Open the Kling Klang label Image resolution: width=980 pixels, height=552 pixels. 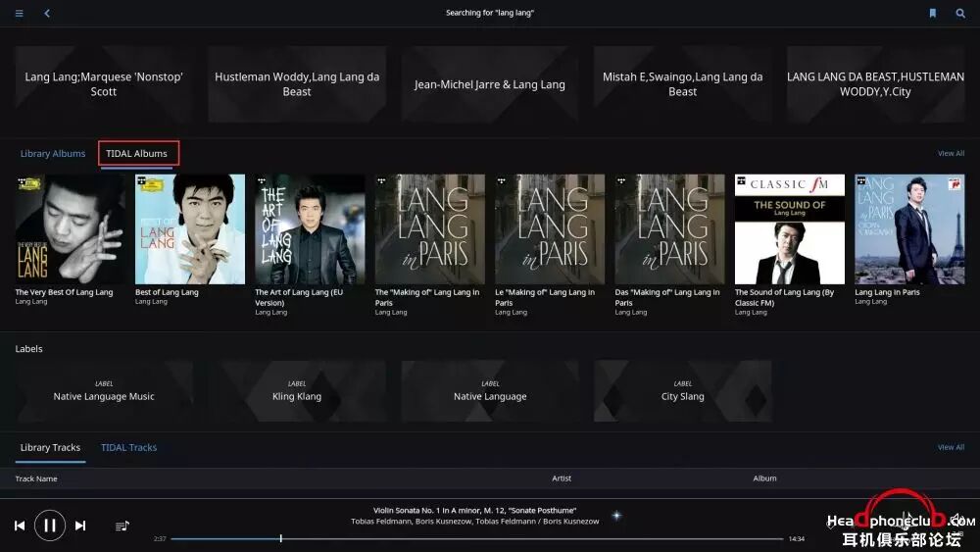click(297, 390)
